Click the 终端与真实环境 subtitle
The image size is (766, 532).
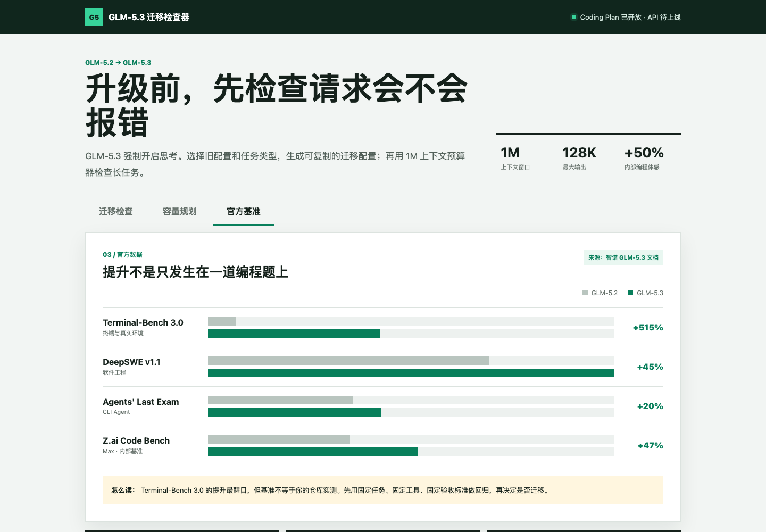(x=123, y=333)
